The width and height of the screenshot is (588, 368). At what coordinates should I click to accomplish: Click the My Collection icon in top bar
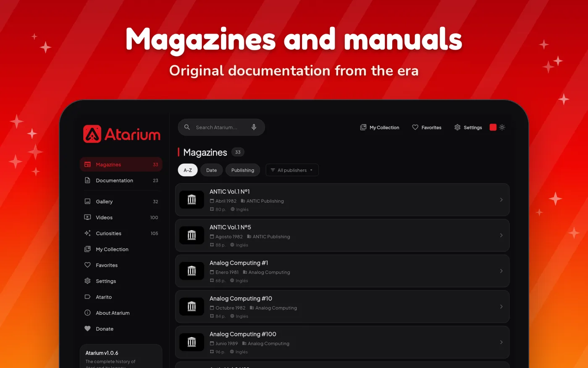363,127
